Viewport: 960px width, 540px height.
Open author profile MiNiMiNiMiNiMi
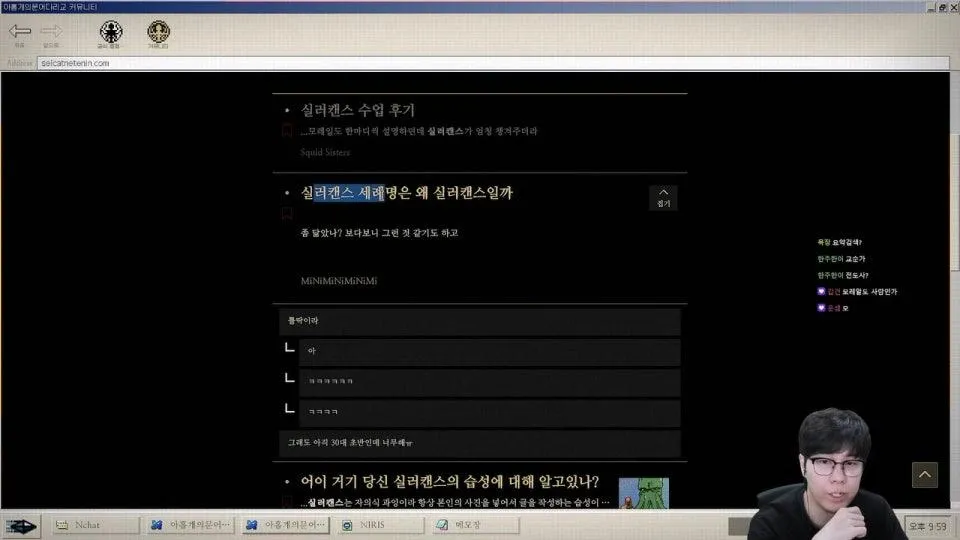[x=339, y=281]
